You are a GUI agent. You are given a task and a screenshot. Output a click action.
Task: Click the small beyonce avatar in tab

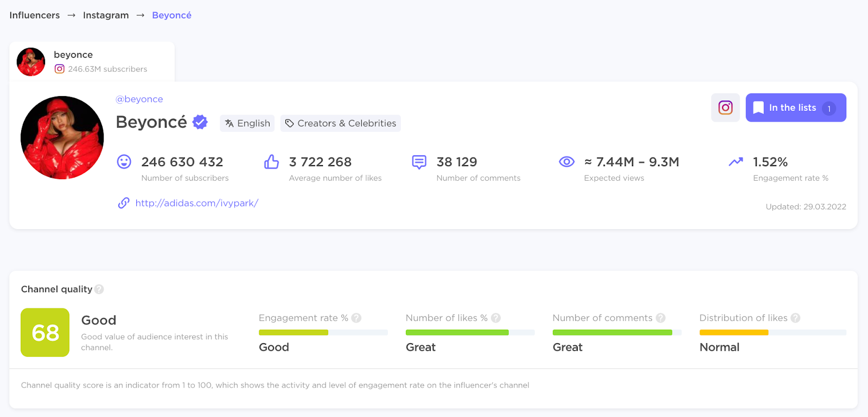click(31, 62)
